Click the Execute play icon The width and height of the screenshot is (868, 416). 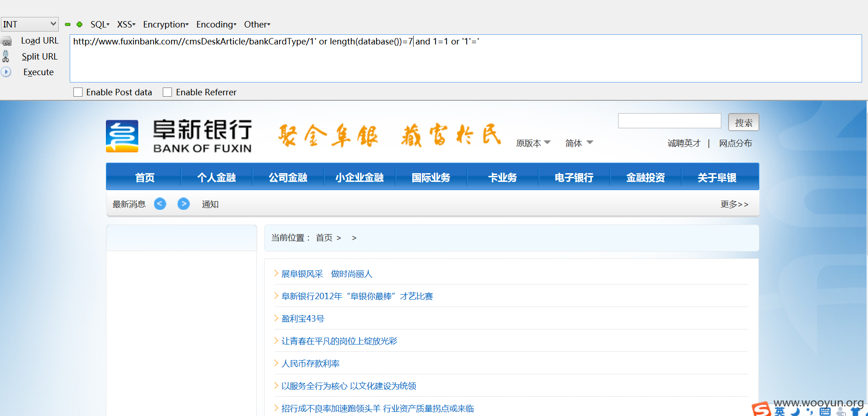pos(6,72)
